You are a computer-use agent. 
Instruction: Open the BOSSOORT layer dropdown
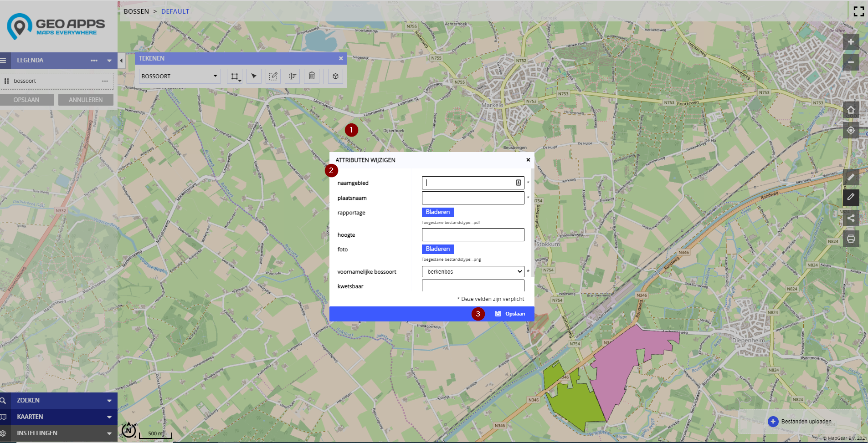point(180,76)
